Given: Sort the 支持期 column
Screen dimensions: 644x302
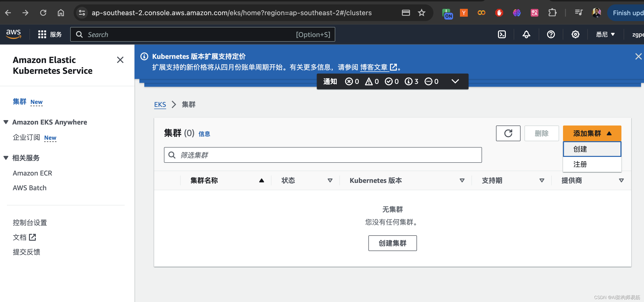Looking at the screenshot, I should [x=542, y=180].
